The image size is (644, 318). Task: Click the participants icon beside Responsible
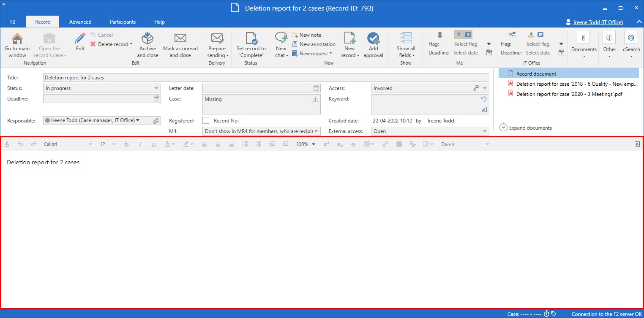[156, 121]
